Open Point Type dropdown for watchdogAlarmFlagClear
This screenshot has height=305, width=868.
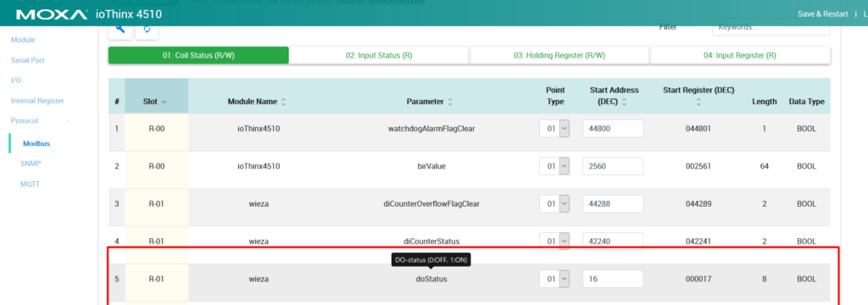[x=554, y=129]
